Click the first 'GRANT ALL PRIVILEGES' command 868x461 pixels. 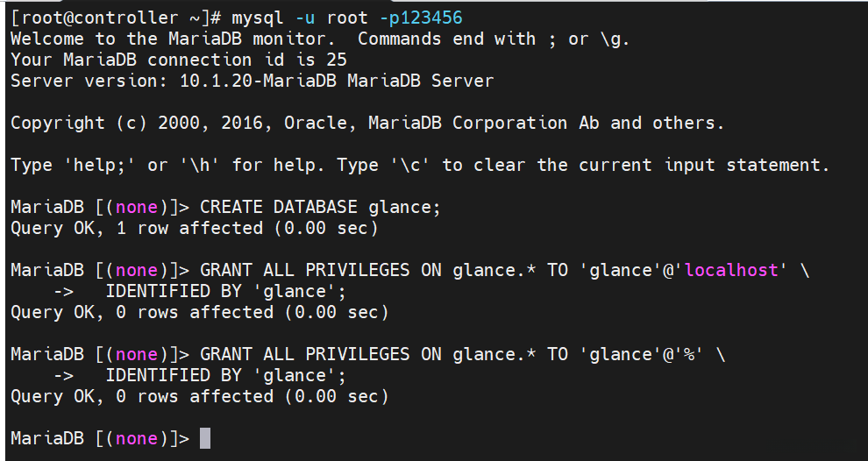click(304, 270)
